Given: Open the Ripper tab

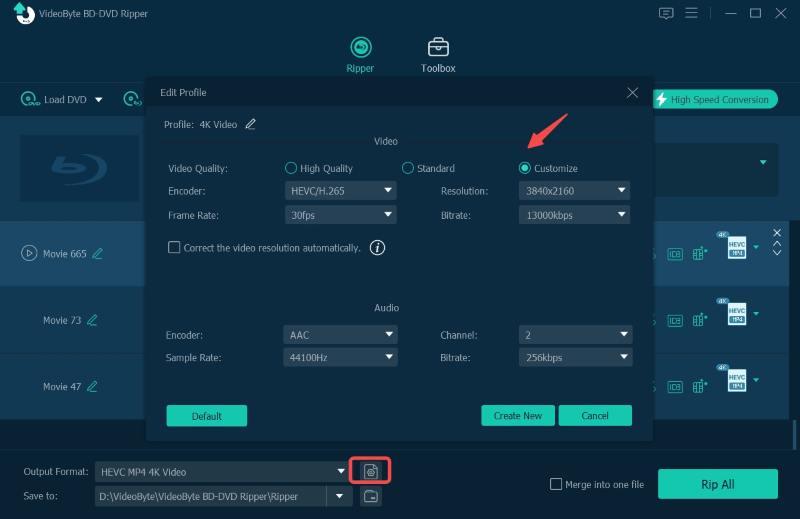Looking at the screenshot, I should point(361,55).
